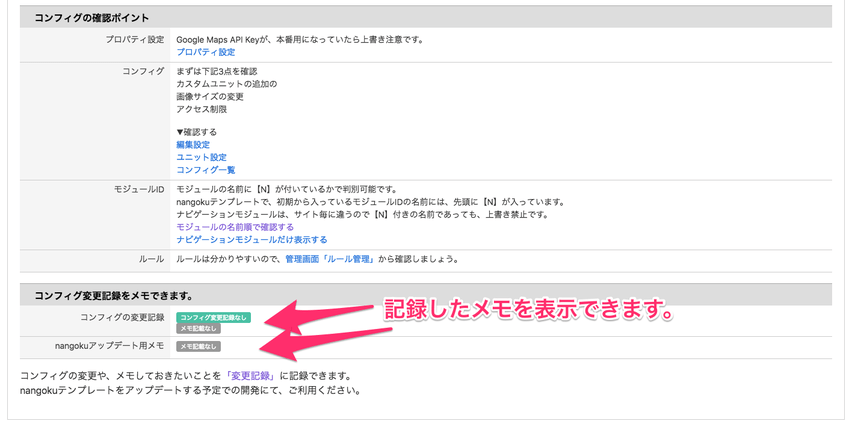
Task: Click the pink 記録したメモを表示できます。 annotation
Action: 528,311
